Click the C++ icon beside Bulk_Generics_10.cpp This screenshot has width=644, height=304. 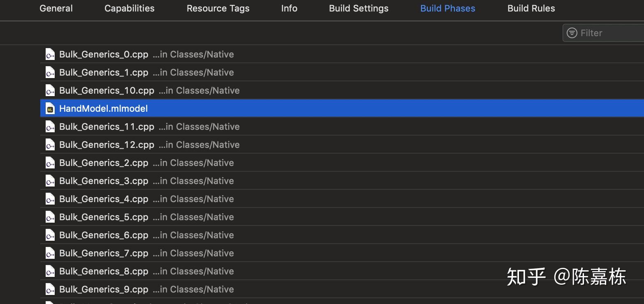50,91
